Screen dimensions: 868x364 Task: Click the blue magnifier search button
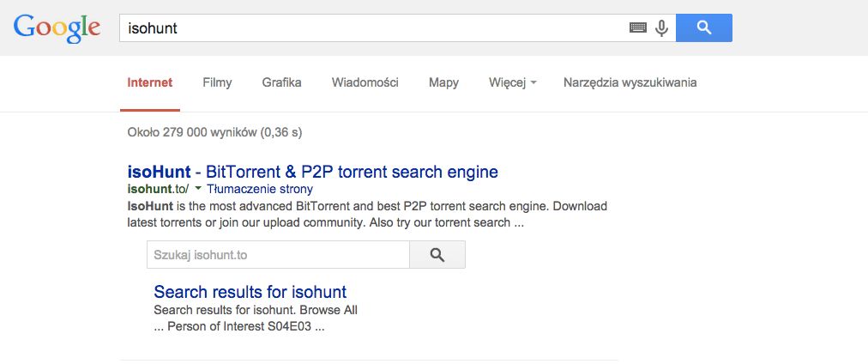click(x=704, y=27)
